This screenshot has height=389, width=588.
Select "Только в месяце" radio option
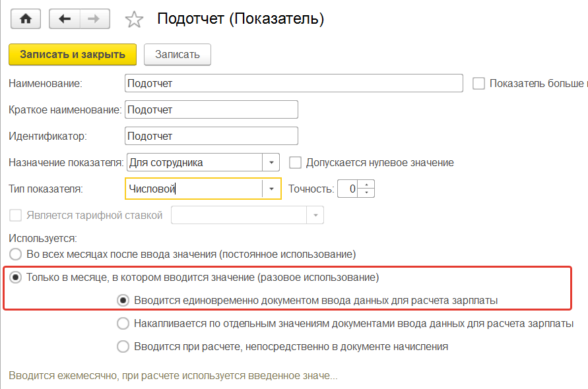pos(15,278)
